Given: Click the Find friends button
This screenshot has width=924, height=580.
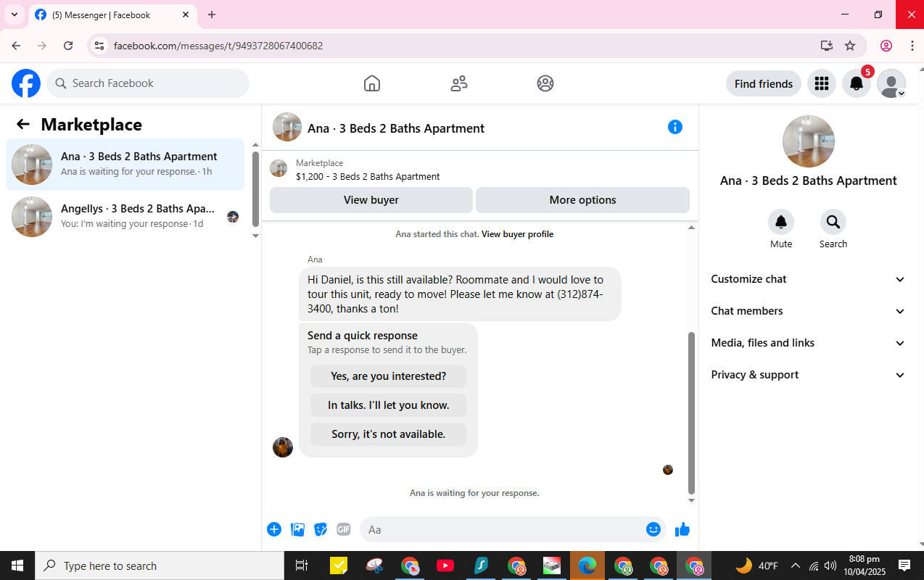Looking at the screenshot, I should pos(764,83).
